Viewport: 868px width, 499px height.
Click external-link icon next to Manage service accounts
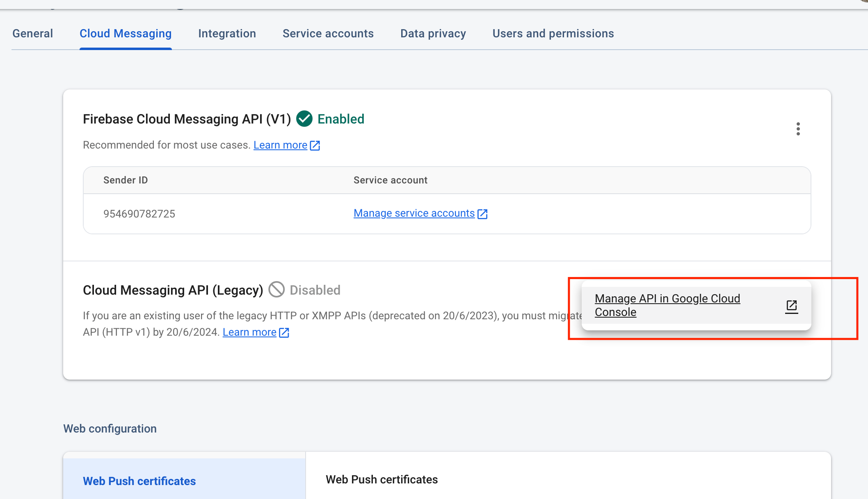[483, 214]
